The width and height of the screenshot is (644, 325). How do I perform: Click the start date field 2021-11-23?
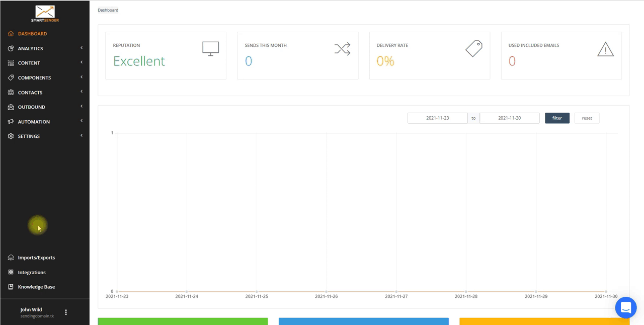[x=437, y=118]
